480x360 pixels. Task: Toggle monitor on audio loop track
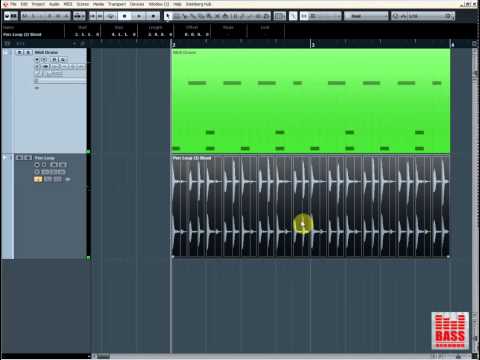[x=44, y=165]
